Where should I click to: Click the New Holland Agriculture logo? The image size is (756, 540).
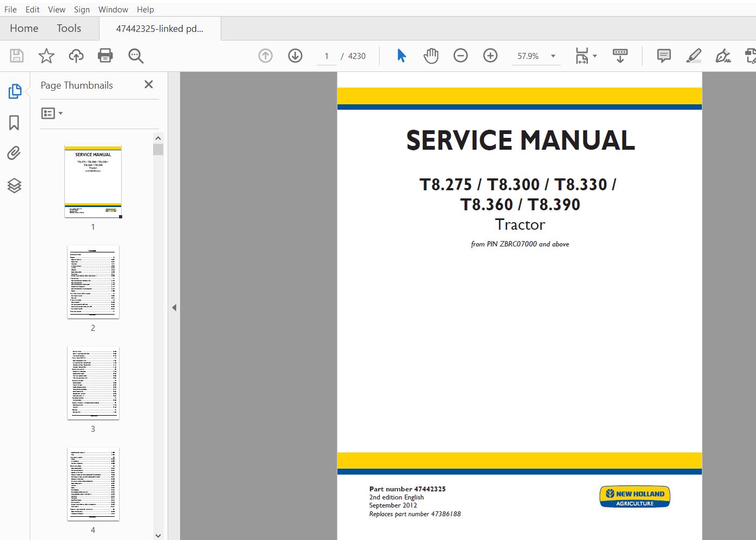point(635,497)
